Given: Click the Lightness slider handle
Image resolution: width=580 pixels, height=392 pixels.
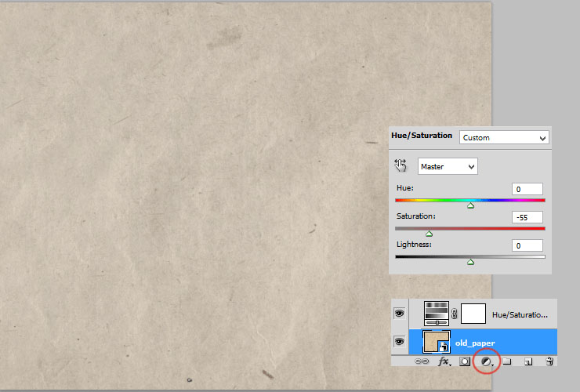Looking at the screenshot, I should tap(470, 261).
